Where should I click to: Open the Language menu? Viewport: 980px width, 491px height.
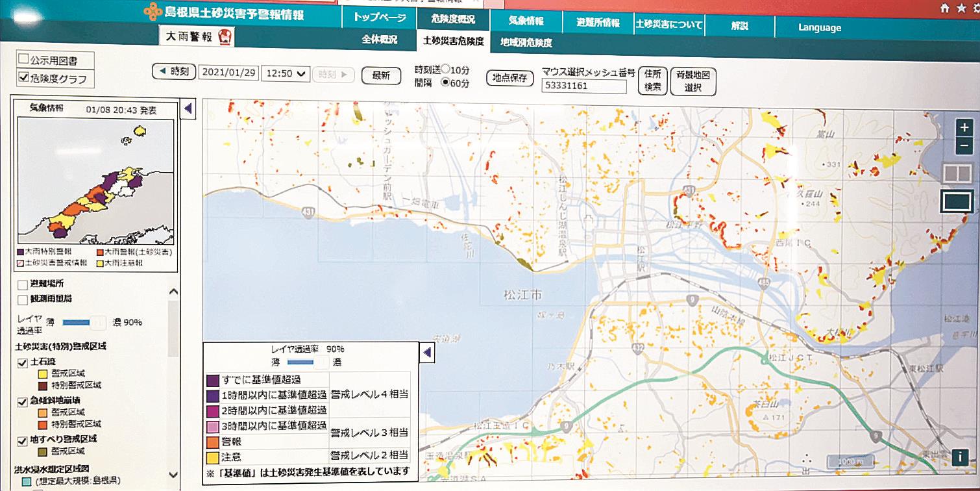pos(820,27)
